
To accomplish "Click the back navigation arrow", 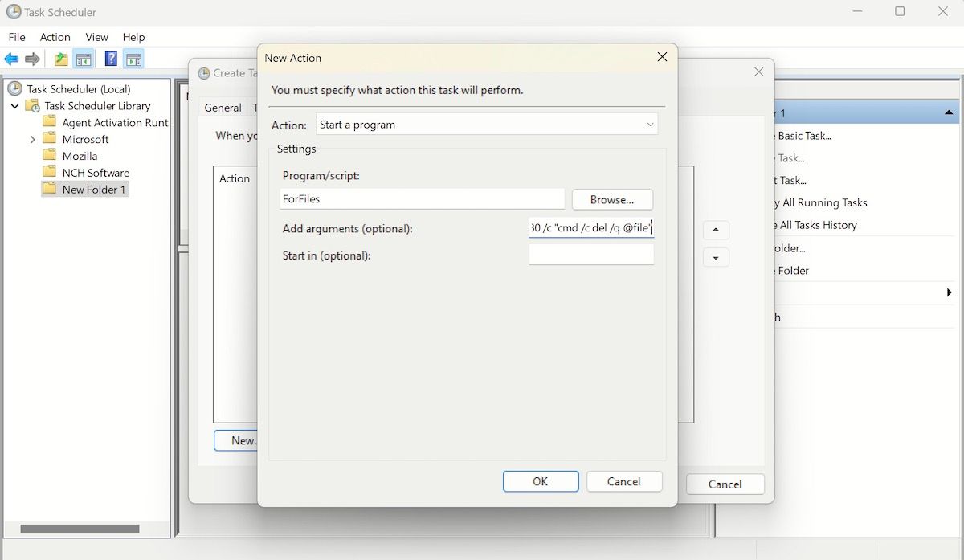I will coord(11,58).
